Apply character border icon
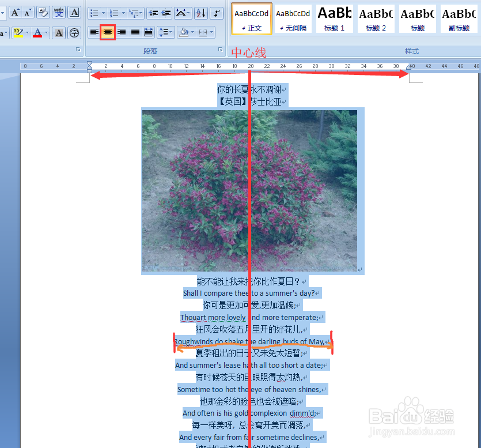Screen dimensions: 481x448 tap(74, 13)
